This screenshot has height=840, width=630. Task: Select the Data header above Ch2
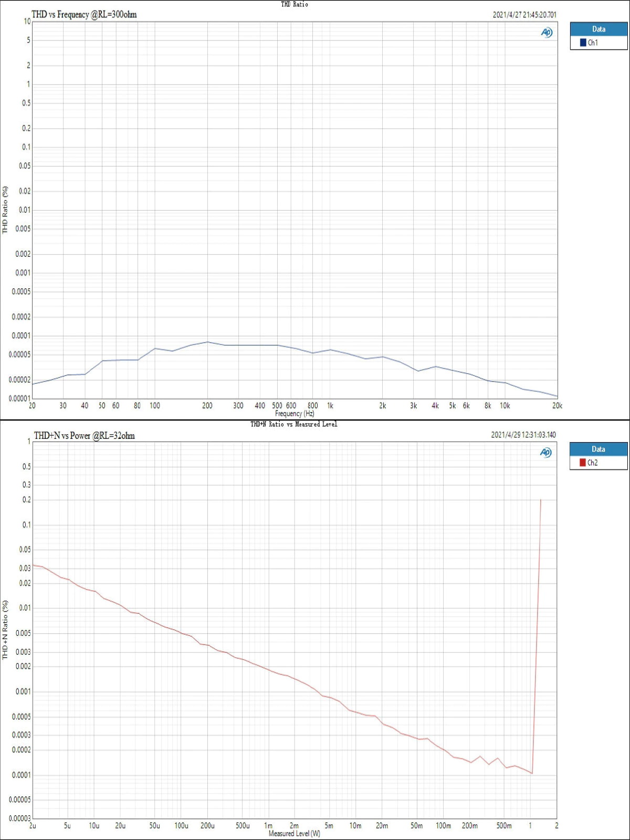598,449
